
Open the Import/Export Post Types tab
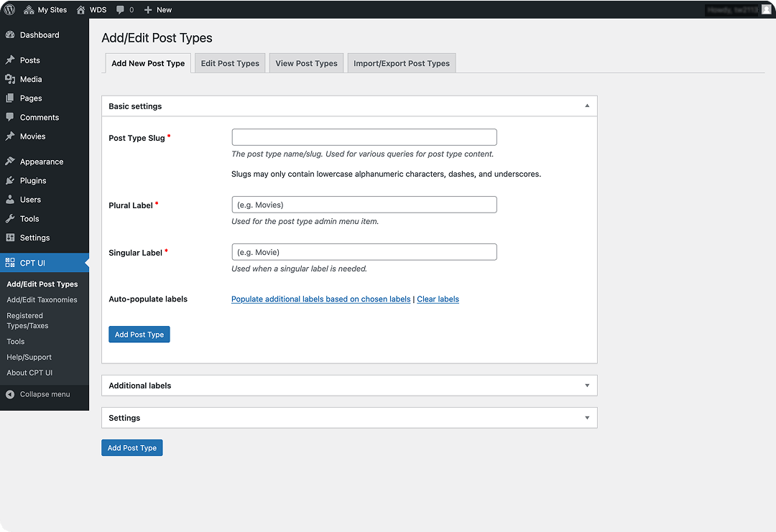401,62
